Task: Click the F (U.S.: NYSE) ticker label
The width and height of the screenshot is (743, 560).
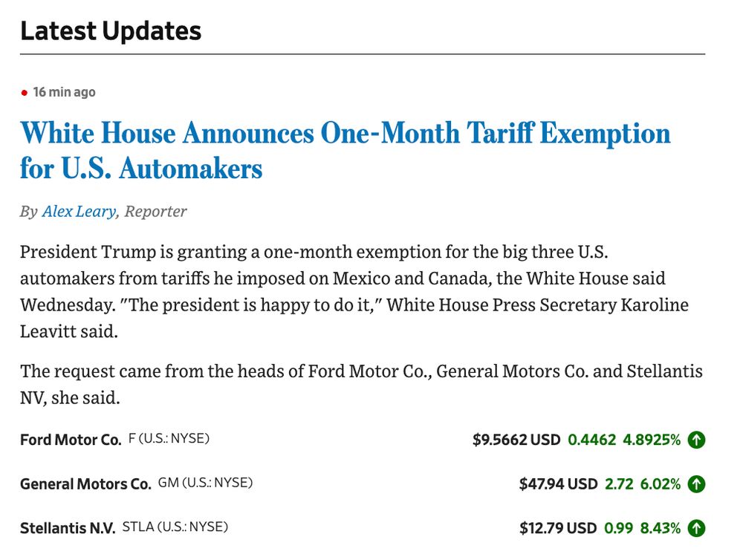Action: click(169, 438)
